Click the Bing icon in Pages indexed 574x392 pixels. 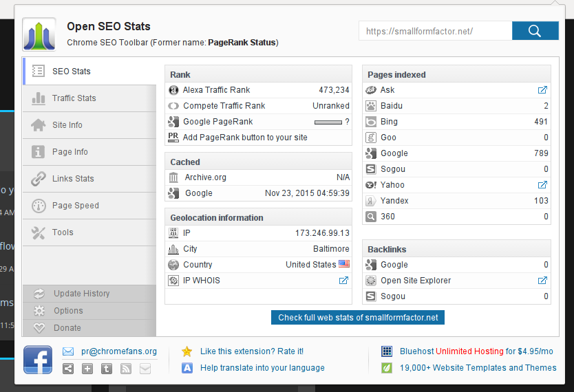[x=371, y=122]
